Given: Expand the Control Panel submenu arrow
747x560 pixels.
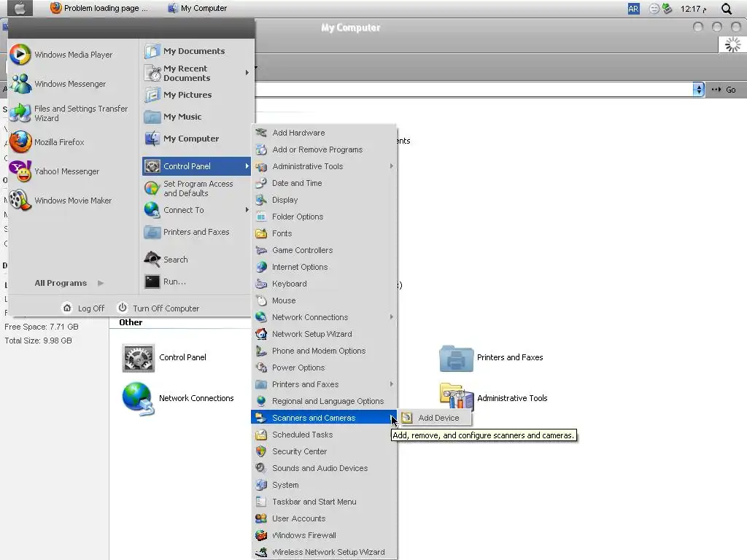Looking at the screenshot, I should point(247,166).
